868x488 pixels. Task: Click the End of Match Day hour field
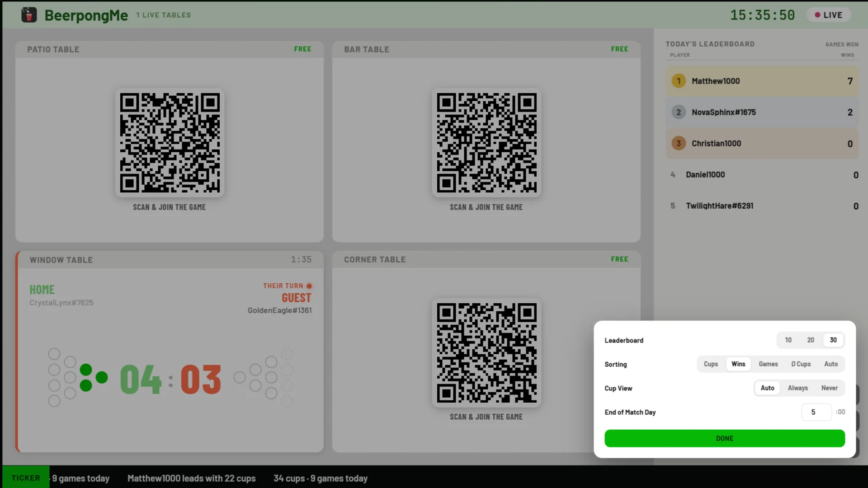pyautogui.click(x=816, y=412)
